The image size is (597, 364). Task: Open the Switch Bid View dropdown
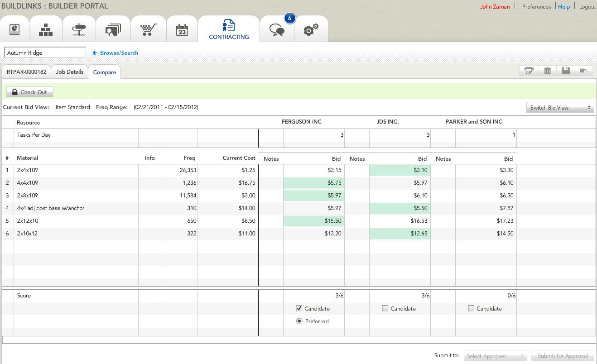560,108
